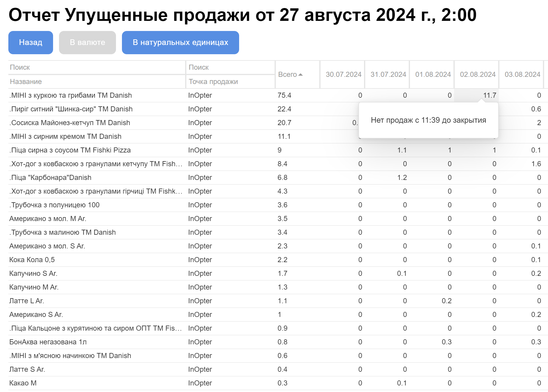
Task: Click the disabled В валюте button
Action: pyautogui.click(x=87, y=43)
